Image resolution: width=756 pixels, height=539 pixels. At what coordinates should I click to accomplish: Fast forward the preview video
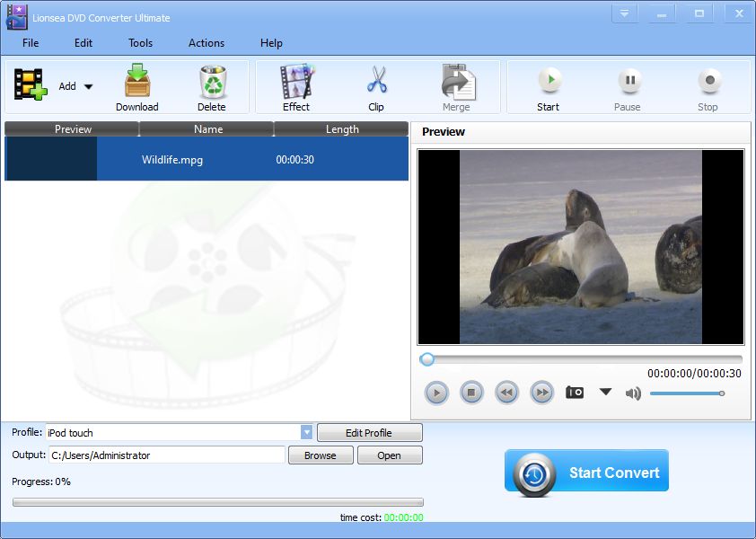coord(542,393)
